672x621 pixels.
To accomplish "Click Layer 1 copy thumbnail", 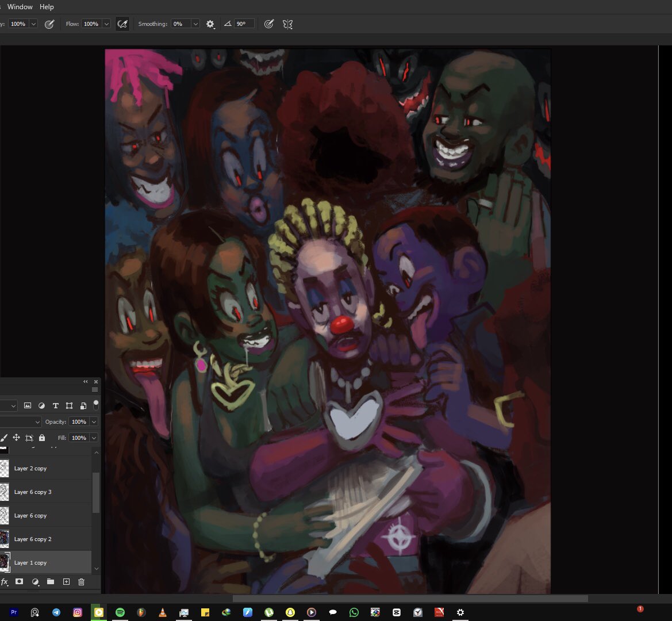I will [4, 562].
